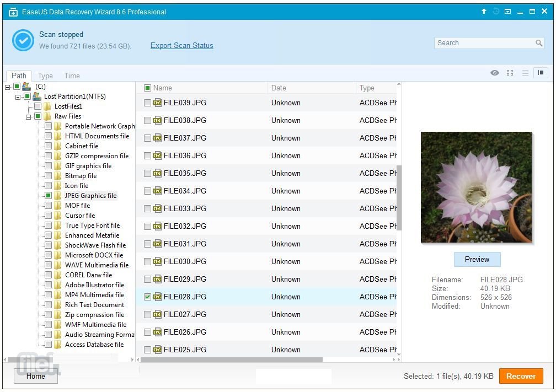Switch to the Time tab
The height and width of the screenshot is (392, 556).
pyautogui.click(x=72, y=76)
